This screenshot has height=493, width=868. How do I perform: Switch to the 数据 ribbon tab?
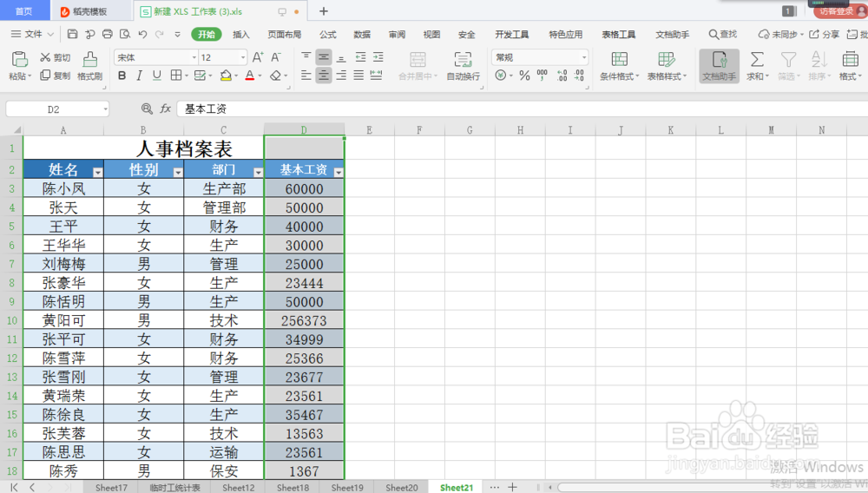coord(362,35)
